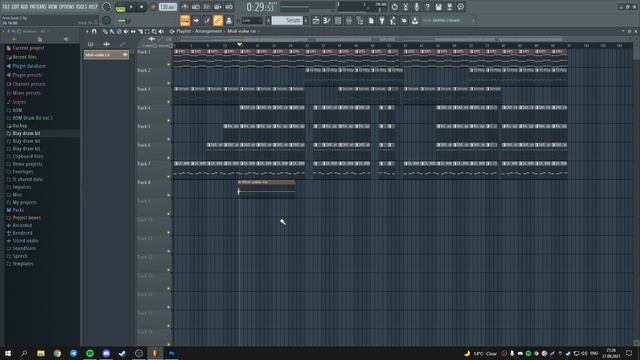This screenshot has width=640, height=360.
Task: Open the Serum pattern selector
Action: [287, 20]
